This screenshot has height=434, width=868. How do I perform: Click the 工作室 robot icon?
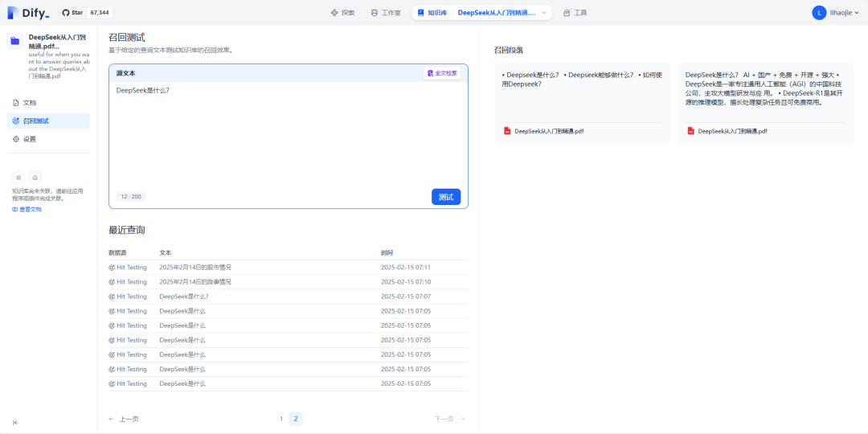coord(375,13)
